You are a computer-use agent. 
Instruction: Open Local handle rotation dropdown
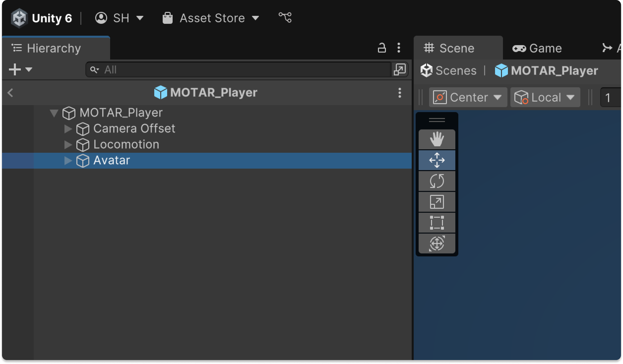pyautogui.click(x=545, y=97)
